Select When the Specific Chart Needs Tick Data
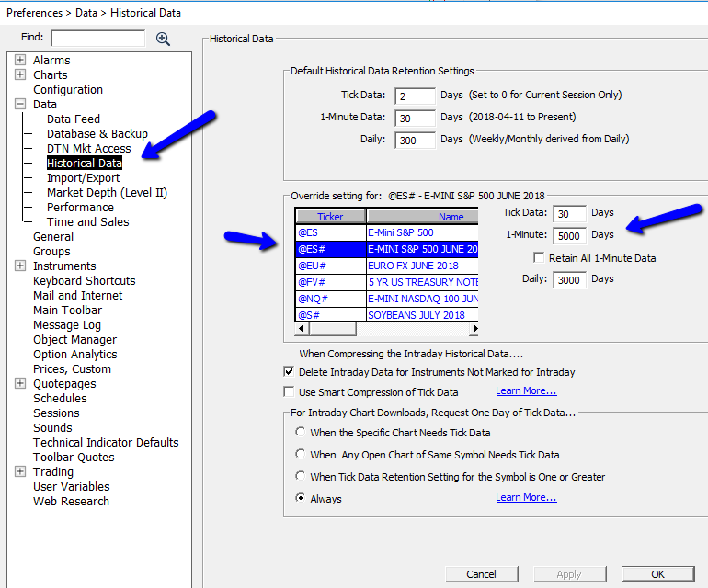Image resolution: width=708 pixels, height=588 pixels. pos(301,432)
